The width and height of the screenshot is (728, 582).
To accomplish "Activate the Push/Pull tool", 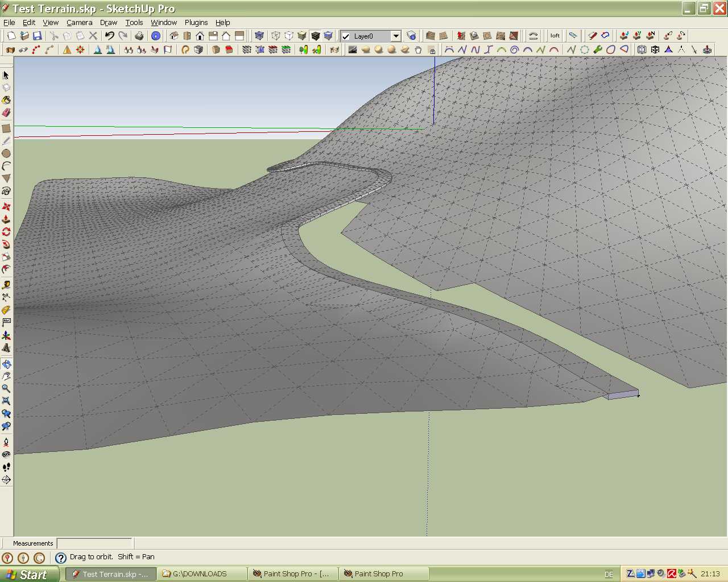I will tap(6, 219).
